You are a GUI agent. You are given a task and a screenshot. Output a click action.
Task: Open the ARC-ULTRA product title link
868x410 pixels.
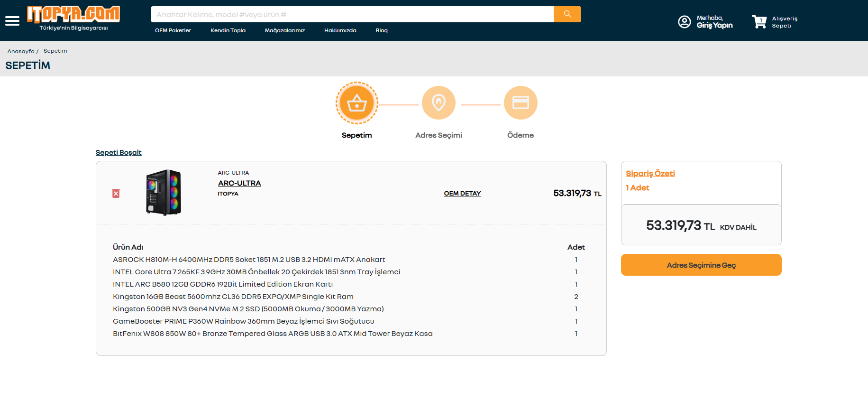pyautogui.click(x=239, y=183)
